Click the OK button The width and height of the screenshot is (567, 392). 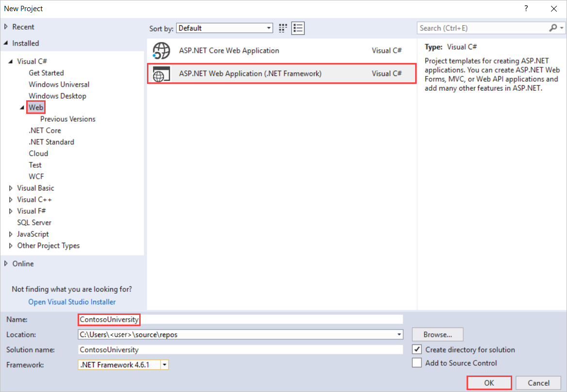click(489, 383)
